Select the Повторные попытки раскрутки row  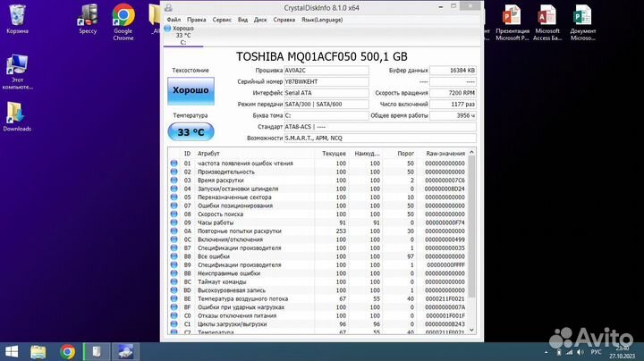click(x=318, y=231)
